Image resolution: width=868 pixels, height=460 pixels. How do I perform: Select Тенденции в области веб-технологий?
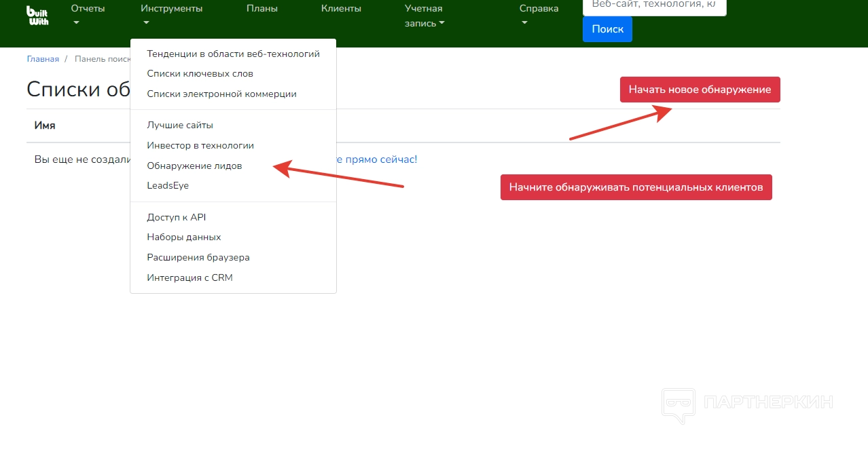(x=233, y=54)
